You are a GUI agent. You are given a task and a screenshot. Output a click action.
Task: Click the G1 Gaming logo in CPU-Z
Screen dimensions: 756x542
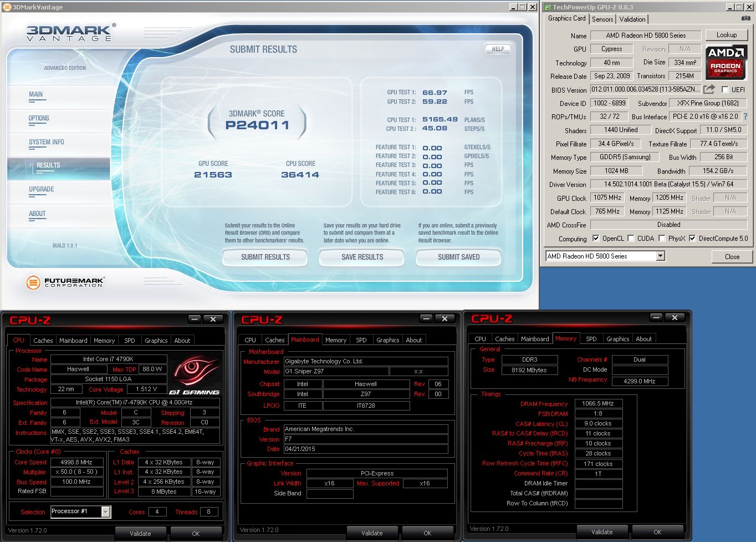(194, 376)
